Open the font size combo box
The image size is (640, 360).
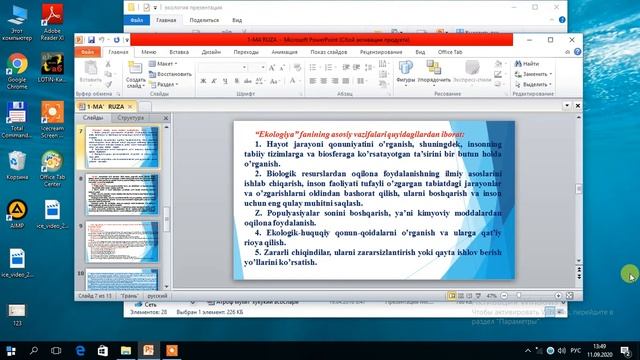(x=257, y=68)
